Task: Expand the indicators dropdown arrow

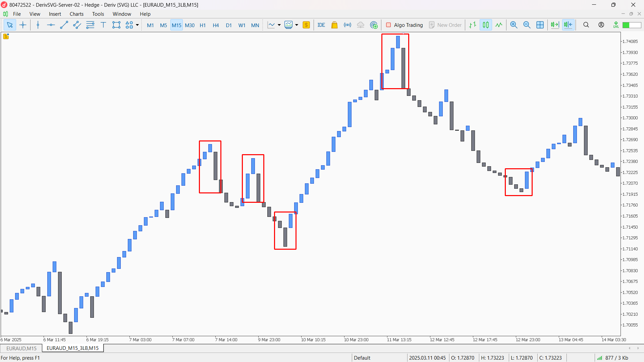Action: [297, 25]
